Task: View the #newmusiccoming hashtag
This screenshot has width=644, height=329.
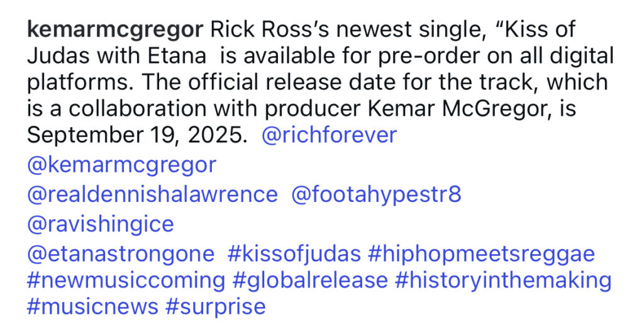Action: tap(126, 281)
